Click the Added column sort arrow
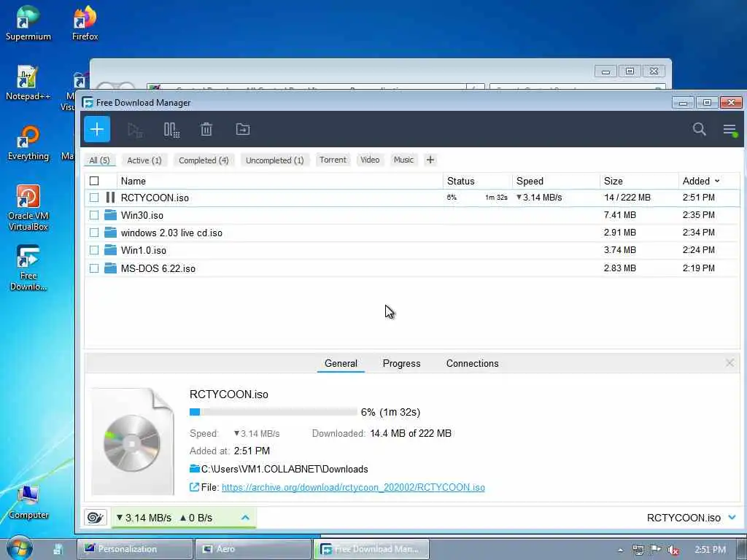Viewport: 747px width, 560px height. (717, 181)
